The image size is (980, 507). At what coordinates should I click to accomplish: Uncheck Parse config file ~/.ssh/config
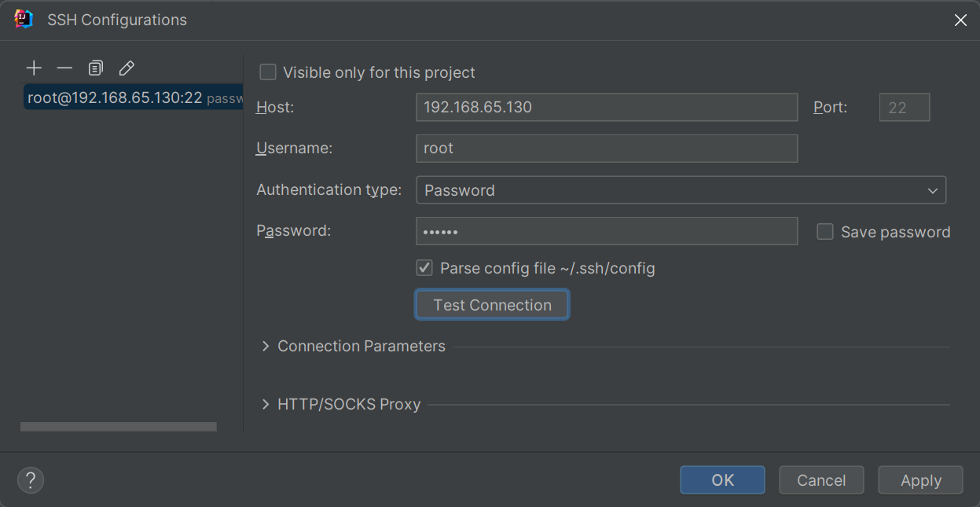[424, 268]
